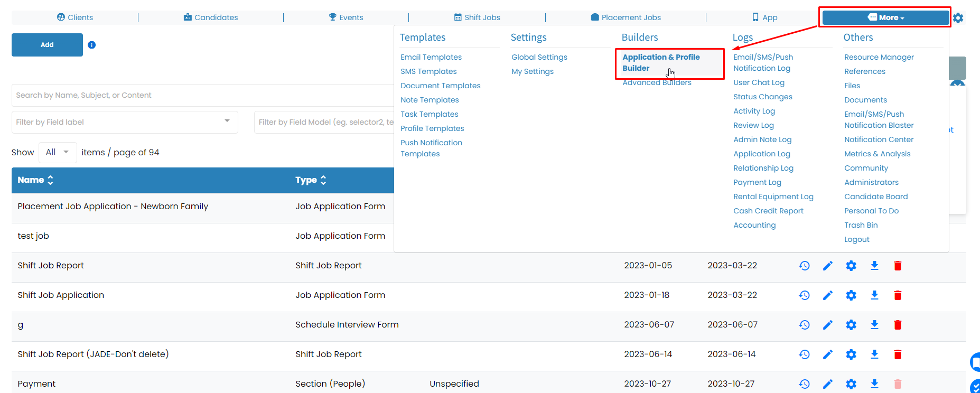Open the Filter by Field label dropdown
This screenshot has width=980, height=393.
tap(125, 122)
